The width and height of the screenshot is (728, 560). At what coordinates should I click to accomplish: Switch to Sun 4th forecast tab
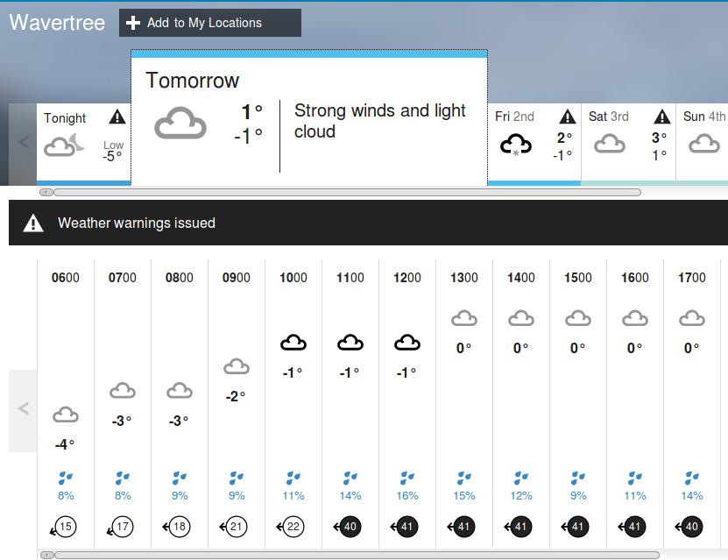[x=703, y=142]
